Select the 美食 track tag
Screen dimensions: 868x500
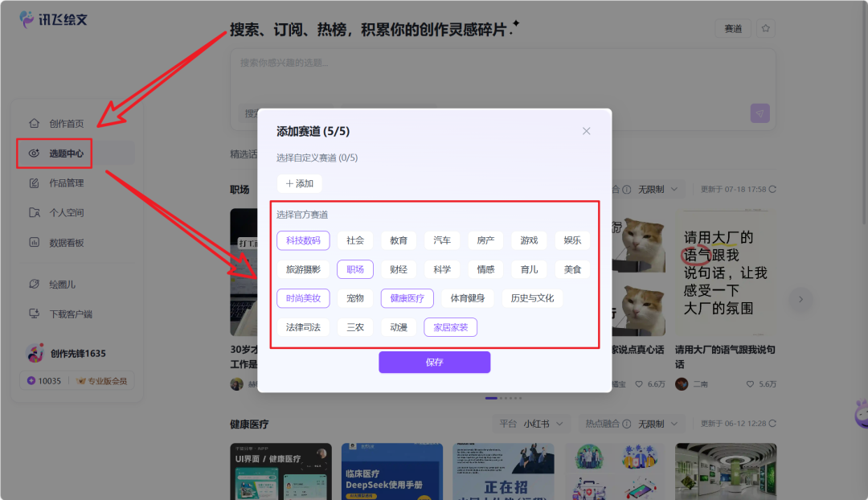pos(572,269)
